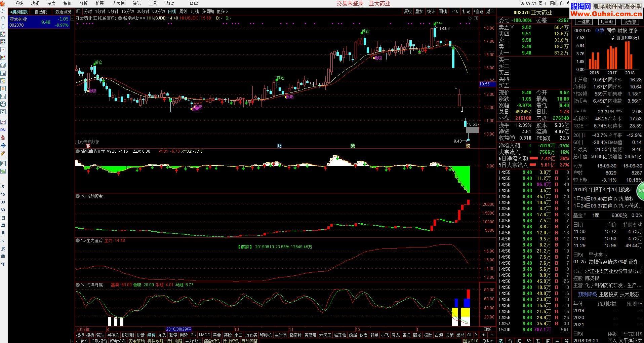Open the 更多 periods dropdown in toolbar
This screenshot has width=644, height=343.
click(222, 11)
